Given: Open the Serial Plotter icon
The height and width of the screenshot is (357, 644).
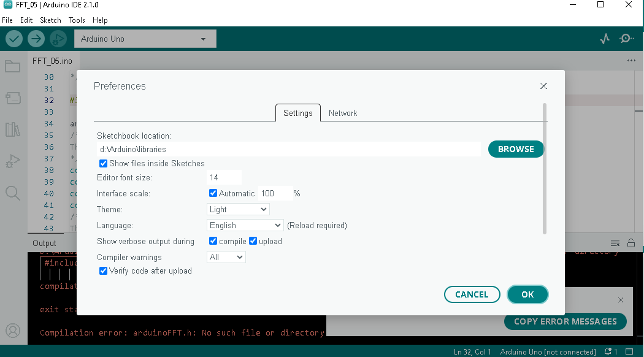Looking at the screenshot, I should pos(604,38).
